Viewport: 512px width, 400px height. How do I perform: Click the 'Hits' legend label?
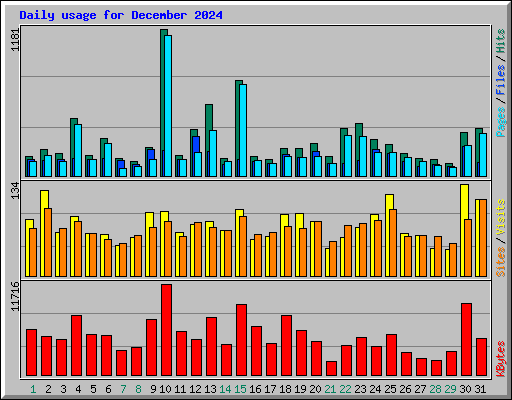(x=501, y=41)
